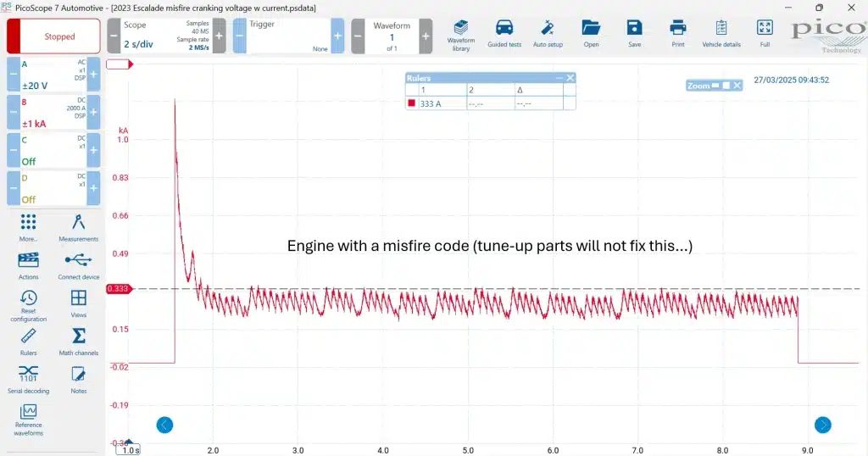868x456 pixels.
Task: Open the Views layout tool
Action: 78,303
